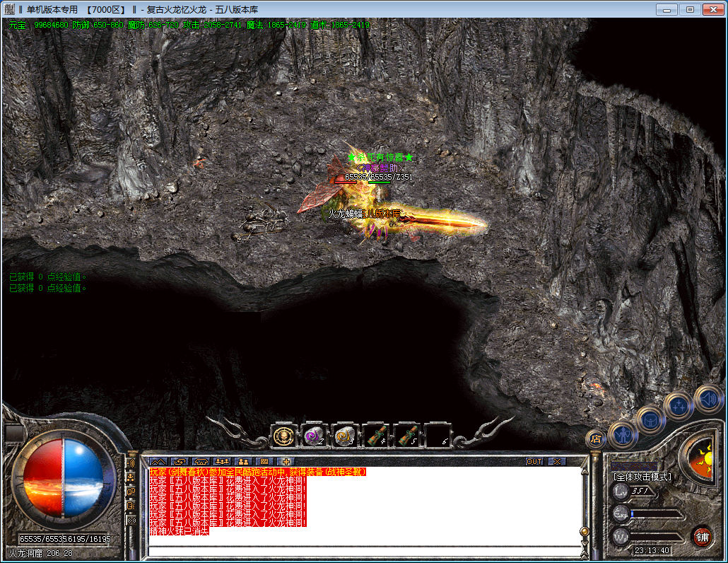Screen dimensions: 728x563
Task: Click the golden chat scrollbar knob
Action: [584, 531]
